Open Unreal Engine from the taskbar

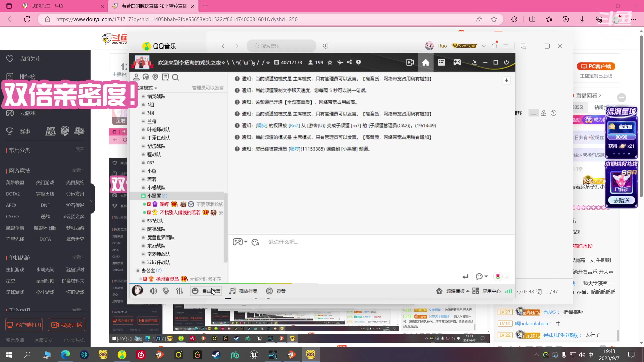tap(254, 355)
